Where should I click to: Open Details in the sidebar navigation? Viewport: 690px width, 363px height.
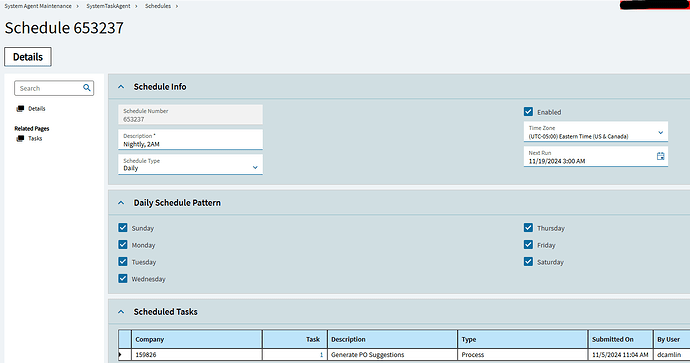tap(37, 109)
